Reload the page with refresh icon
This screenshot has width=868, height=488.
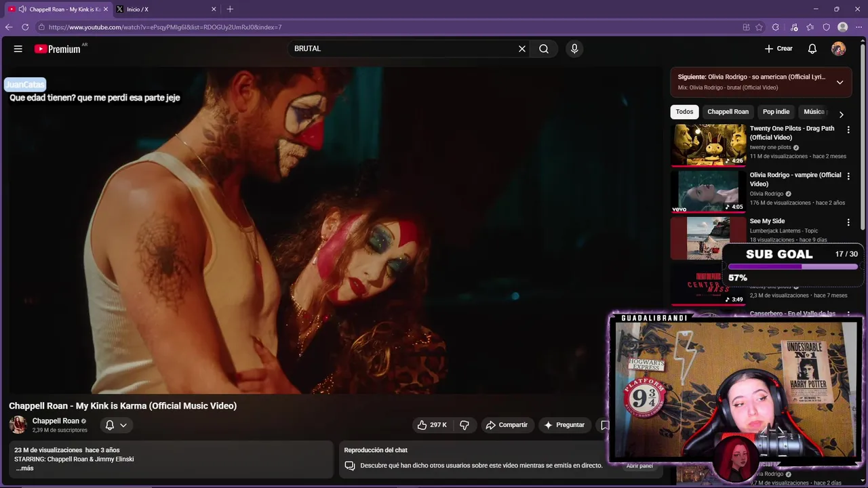pyautogui.click(x=25, y=27)
